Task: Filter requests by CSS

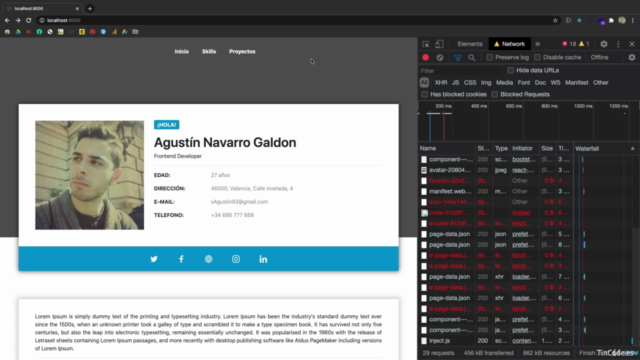Action: (470, 82)
